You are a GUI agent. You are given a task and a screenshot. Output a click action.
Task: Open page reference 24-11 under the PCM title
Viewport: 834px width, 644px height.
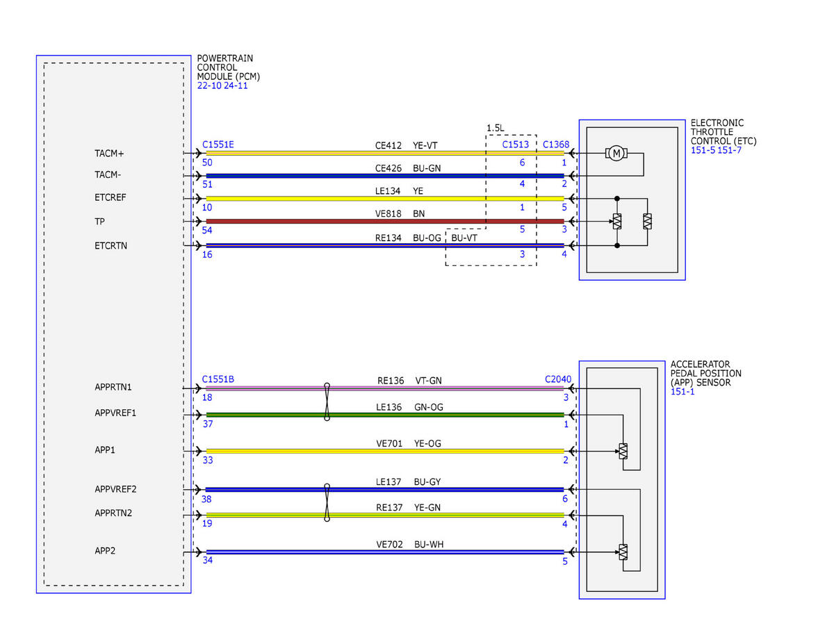[x=236, y=86]
